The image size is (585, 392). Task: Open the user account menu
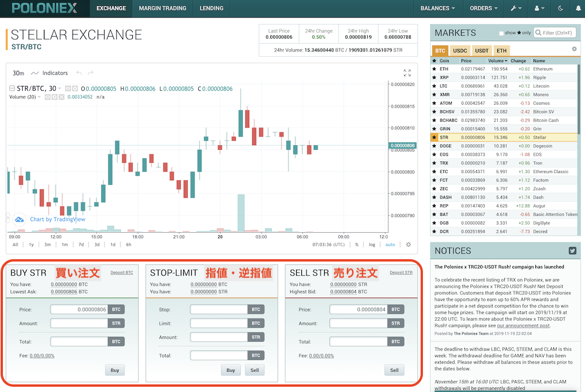click(x=539, y=8)
